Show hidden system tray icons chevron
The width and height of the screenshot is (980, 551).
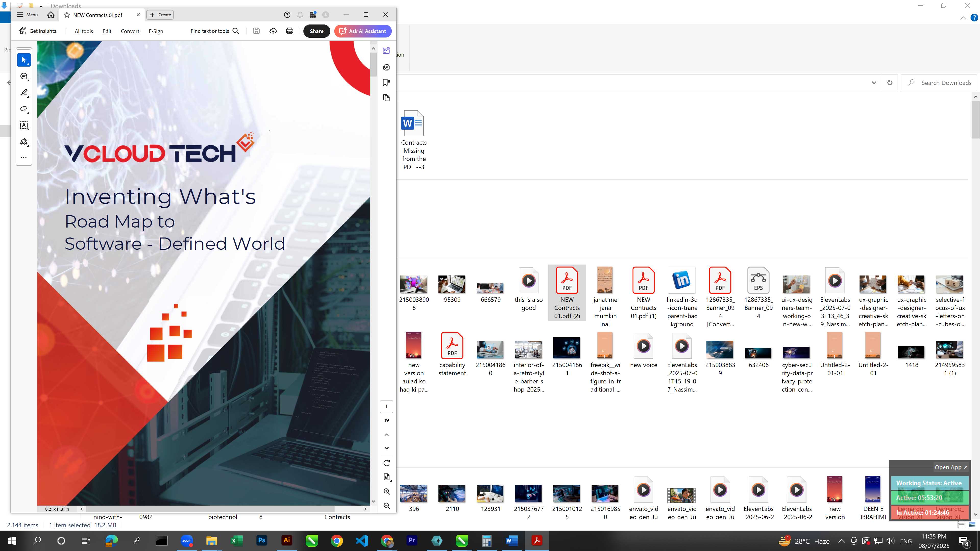point(841,541)
